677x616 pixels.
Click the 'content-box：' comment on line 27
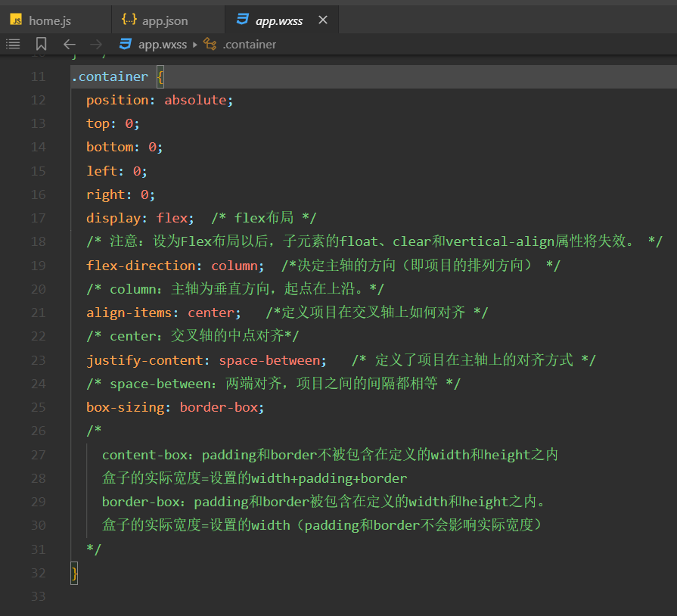coord(330,455)
